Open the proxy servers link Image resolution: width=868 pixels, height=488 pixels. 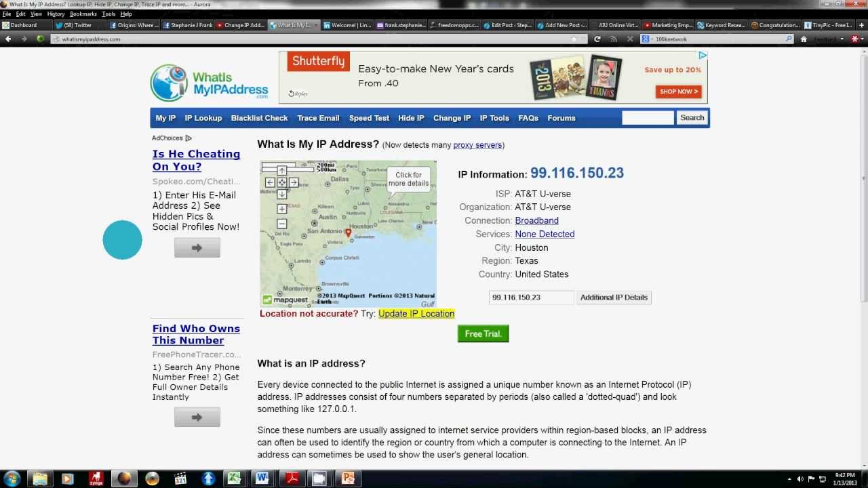click(477, 145)
